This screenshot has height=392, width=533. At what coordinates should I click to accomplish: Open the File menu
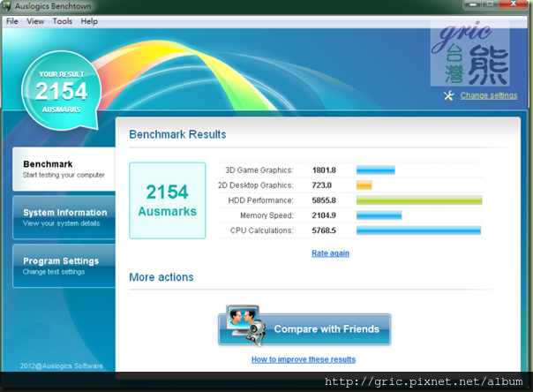coord(11,21)
